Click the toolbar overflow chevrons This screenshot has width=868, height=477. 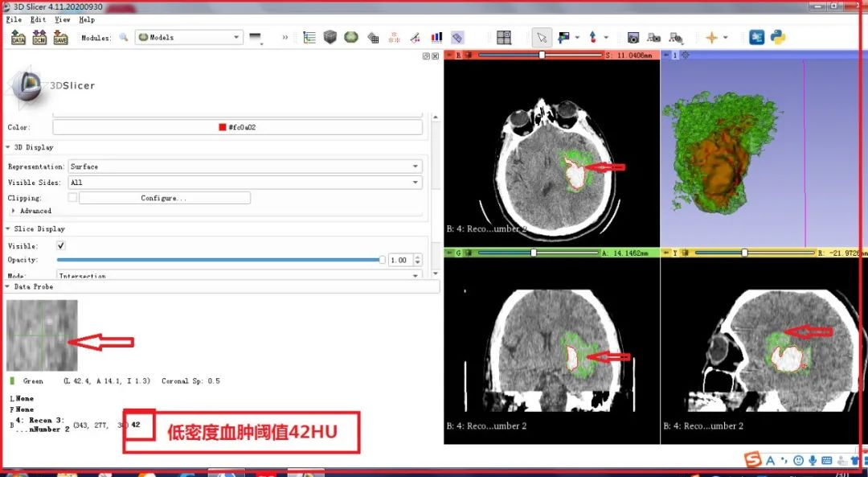285,38
